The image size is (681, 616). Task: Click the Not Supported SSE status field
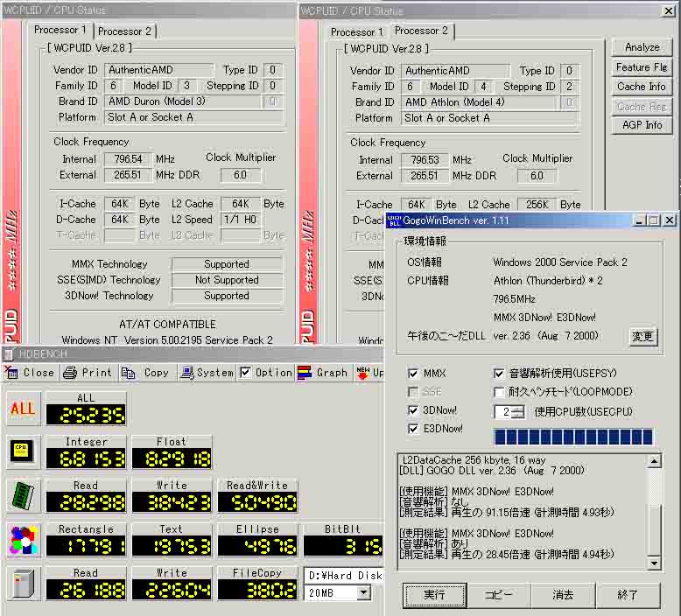click(x=227, y=280)
